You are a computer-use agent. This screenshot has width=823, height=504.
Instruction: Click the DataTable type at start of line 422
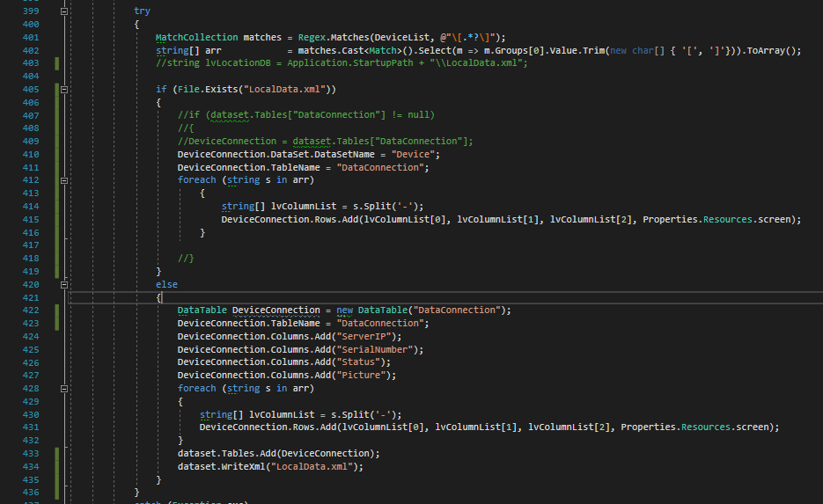(202, 310)
